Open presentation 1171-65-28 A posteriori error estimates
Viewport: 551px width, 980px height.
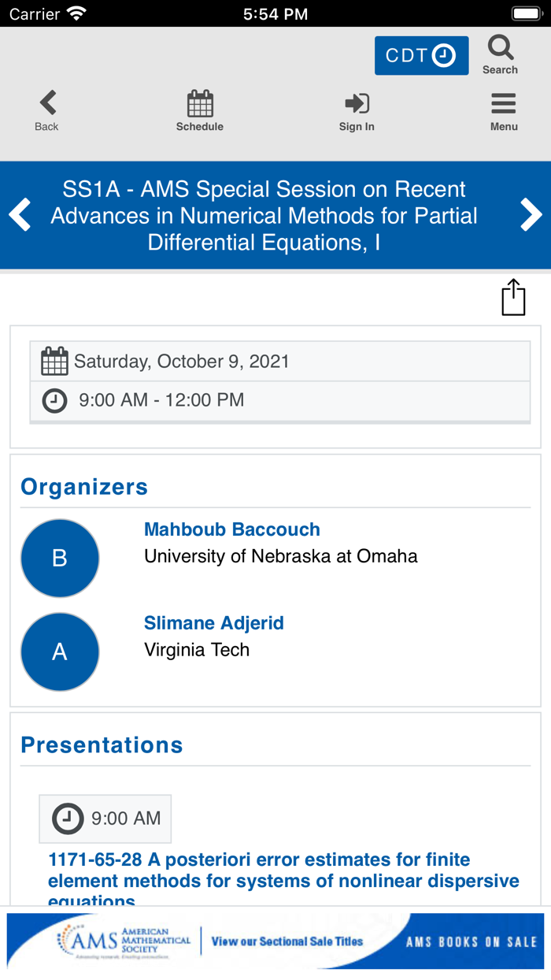click(283, 870)
